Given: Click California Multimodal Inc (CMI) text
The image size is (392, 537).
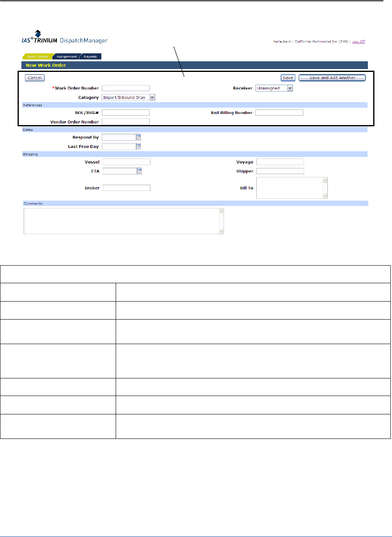Looking at the screenshot, I should pos(321,42).
